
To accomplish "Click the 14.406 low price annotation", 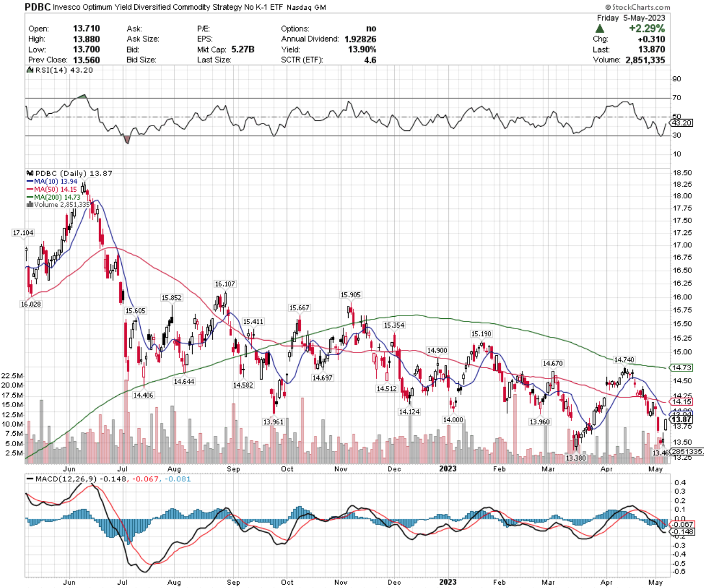I will point(143,395).
